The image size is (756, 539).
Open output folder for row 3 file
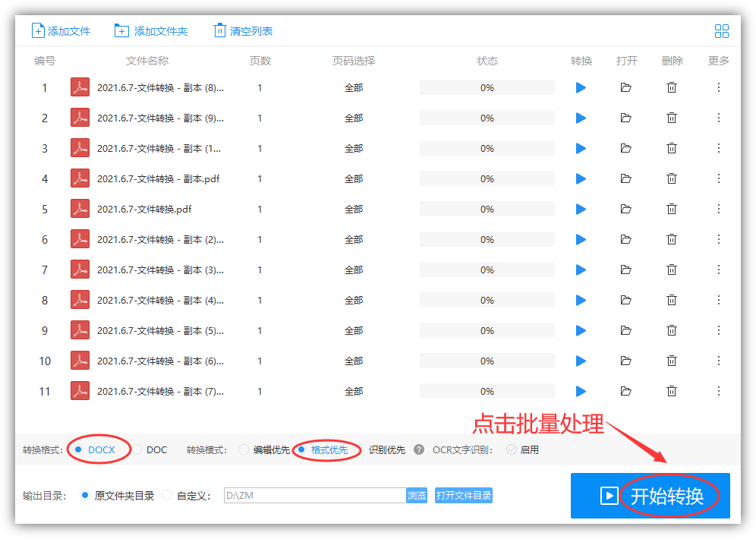coord(625,149)
